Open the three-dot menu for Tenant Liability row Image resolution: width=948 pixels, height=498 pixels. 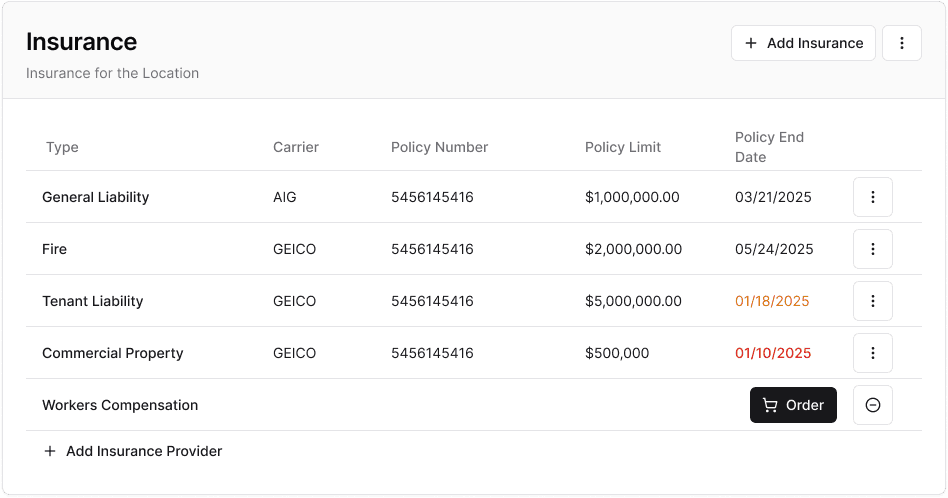tap(872, 301)
